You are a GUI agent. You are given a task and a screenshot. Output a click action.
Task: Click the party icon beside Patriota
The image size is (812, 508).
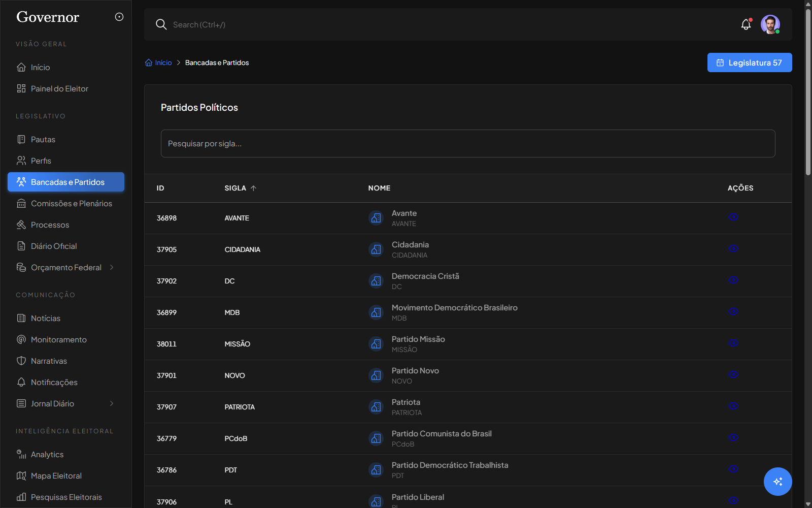coord(376,407)
